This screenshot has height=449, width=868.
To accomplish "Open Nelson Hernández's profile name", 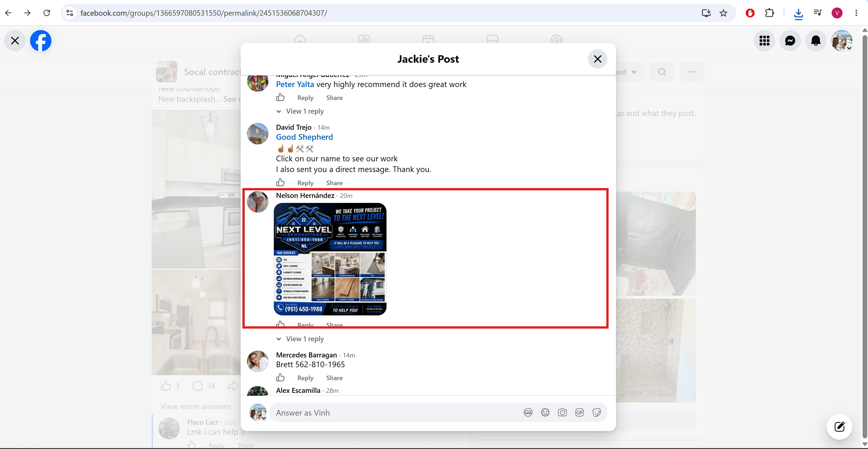I will click(305, 196).
